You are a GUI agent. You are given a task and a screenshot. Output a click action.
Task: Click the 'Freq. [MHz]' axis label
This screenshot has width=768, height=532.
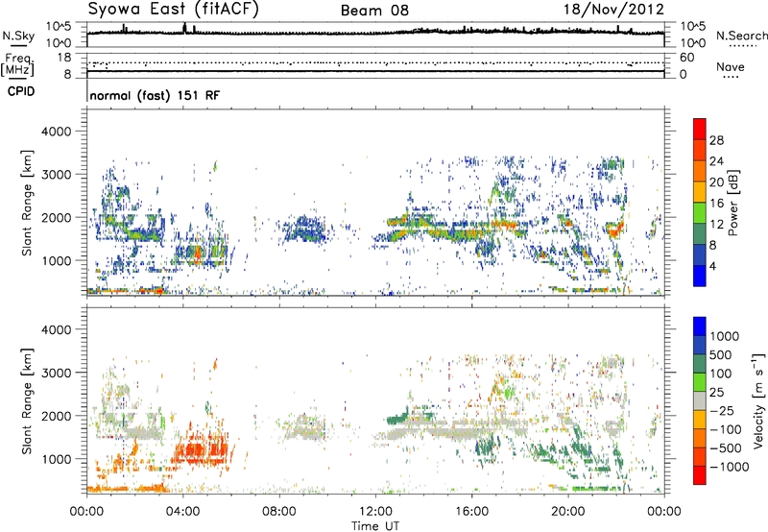(17, 64)
